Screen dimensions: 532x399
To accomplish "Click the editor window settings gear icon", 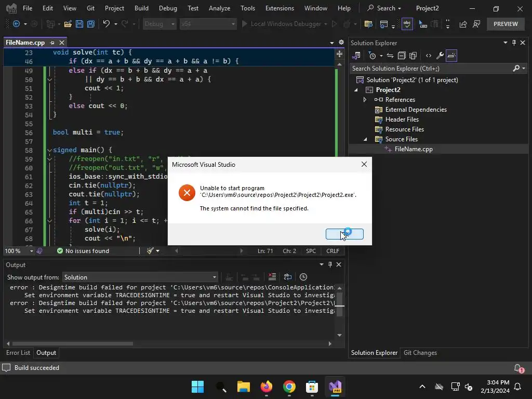I will coord(341,43).
